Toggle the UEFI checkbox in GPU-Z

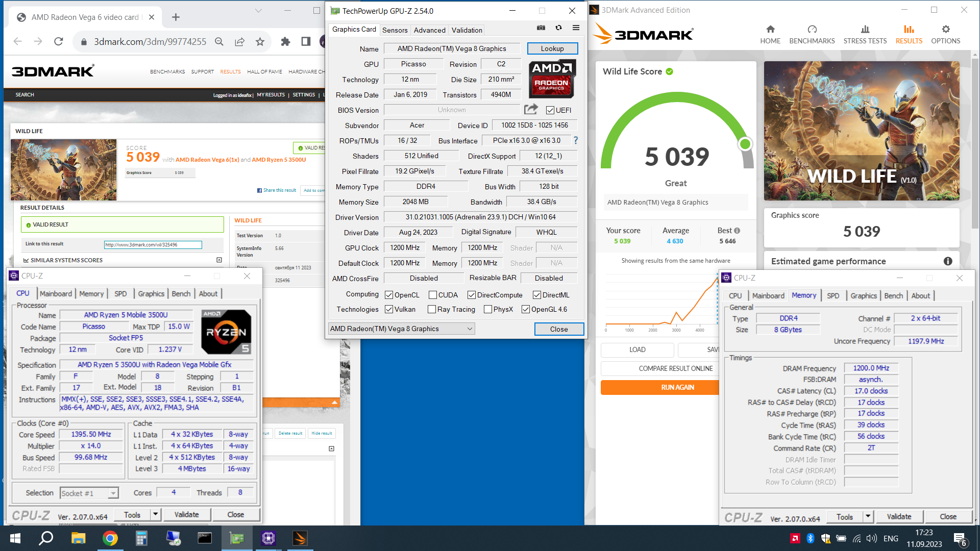coord(550,110)
